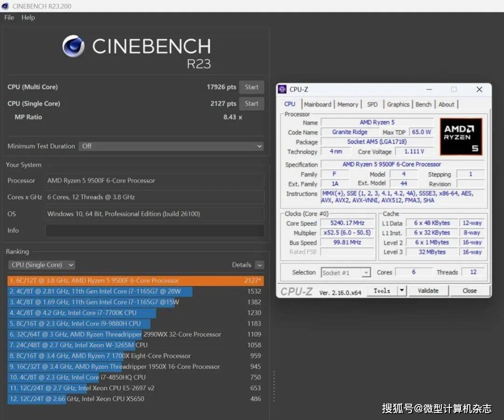Expand the ranking Details dropdown arrow
This screenshot has width=504, height=420.
259,265
